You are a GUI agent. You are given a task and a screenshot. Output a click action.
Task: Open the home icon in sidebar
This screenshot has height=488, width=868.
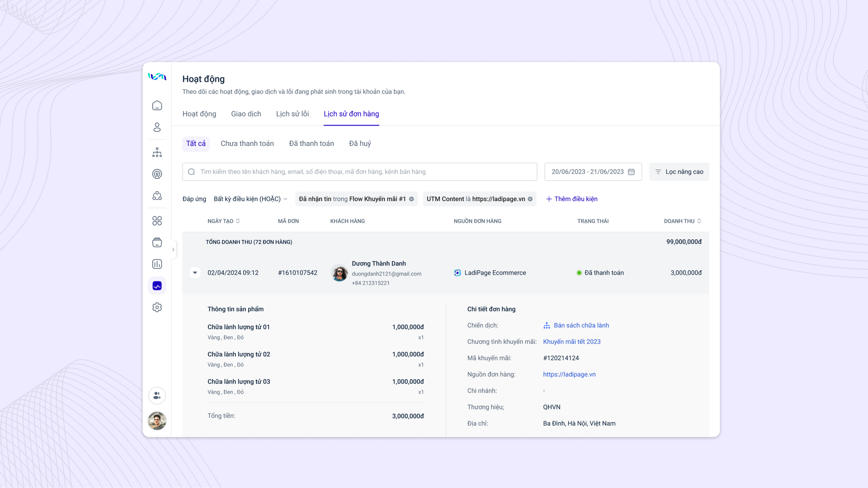point(157,105)
